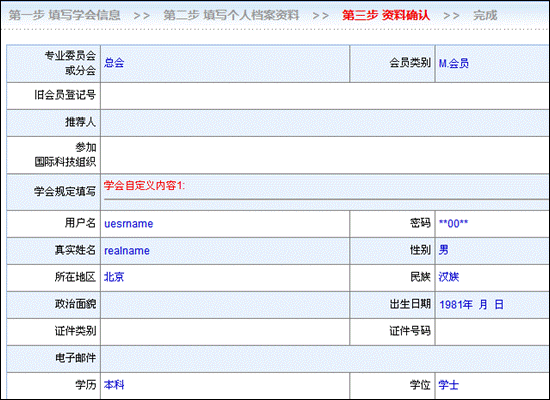550x400 pixels.
Task: Click the 男 gender value
Action: click(443, 250)
